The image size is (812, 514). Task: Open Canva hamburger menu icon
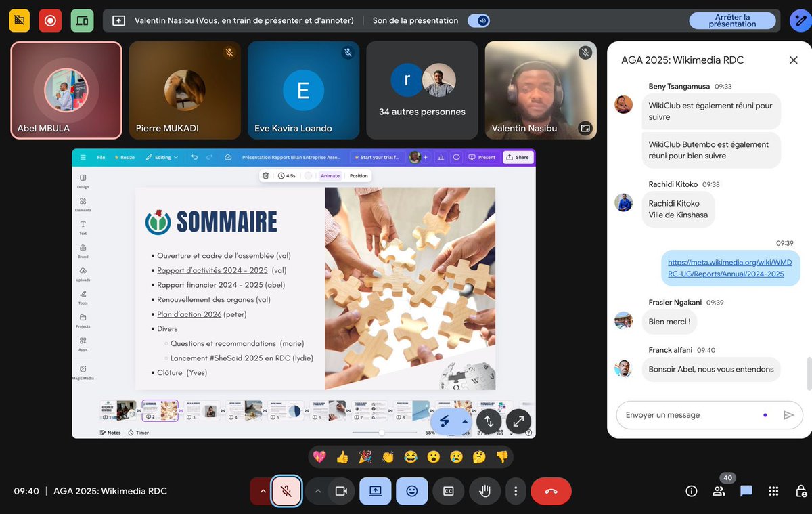point(83,157)
